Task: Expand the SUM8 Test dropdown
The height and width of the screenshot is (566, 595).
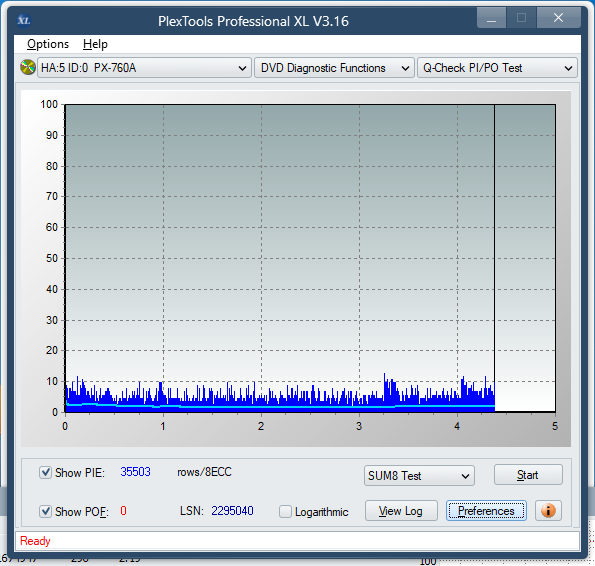Action: point(419,476)
